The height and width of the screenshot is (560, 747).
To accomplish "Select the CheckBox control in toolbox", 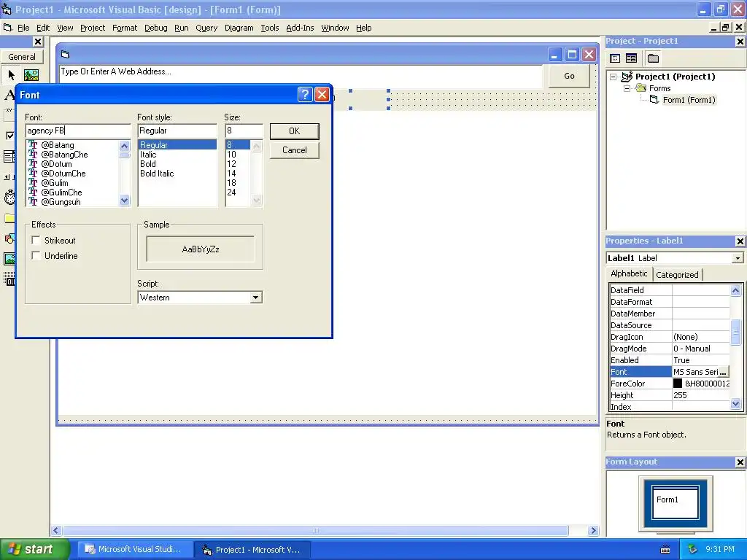I will tap(9, 136).
